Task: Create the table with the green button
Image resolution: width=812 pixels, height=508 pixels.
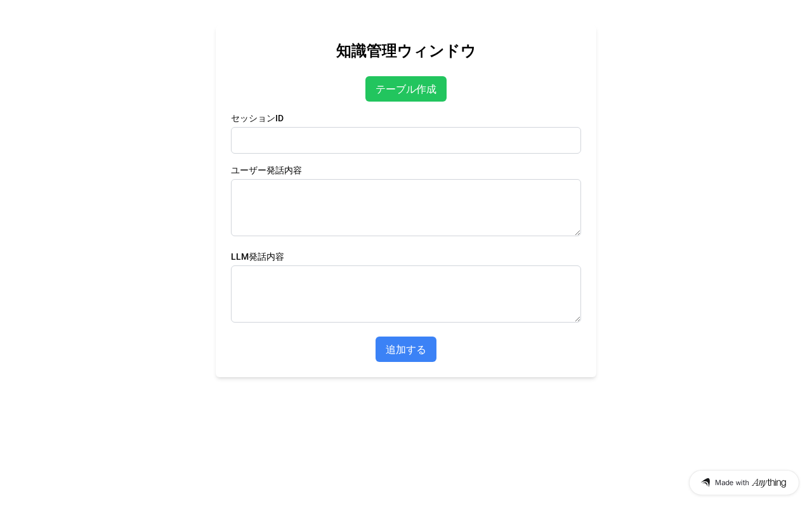Action: pyautogui.click(x=406, y=89)
